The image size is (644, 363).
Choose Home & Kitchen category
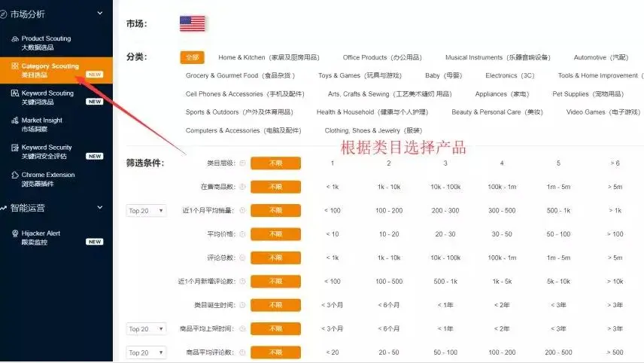(x=268, y=57)
